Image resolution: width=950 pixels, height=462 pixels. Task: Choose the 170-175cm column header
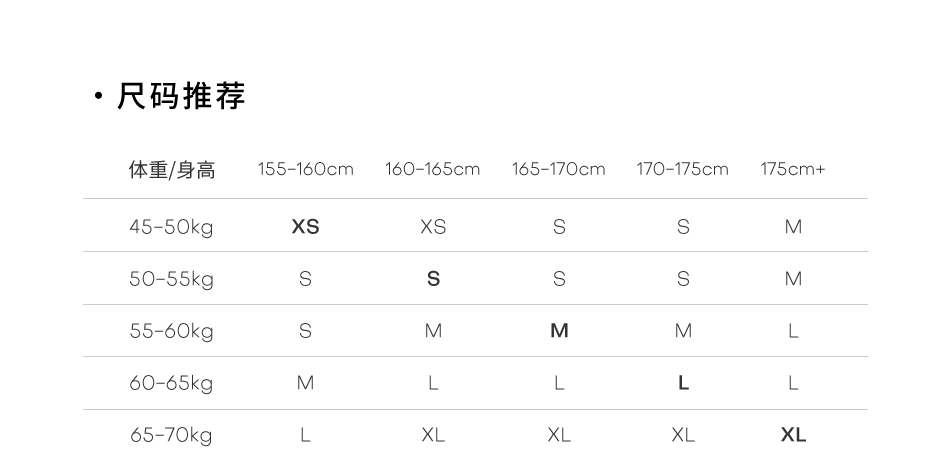tap(682, 169)
